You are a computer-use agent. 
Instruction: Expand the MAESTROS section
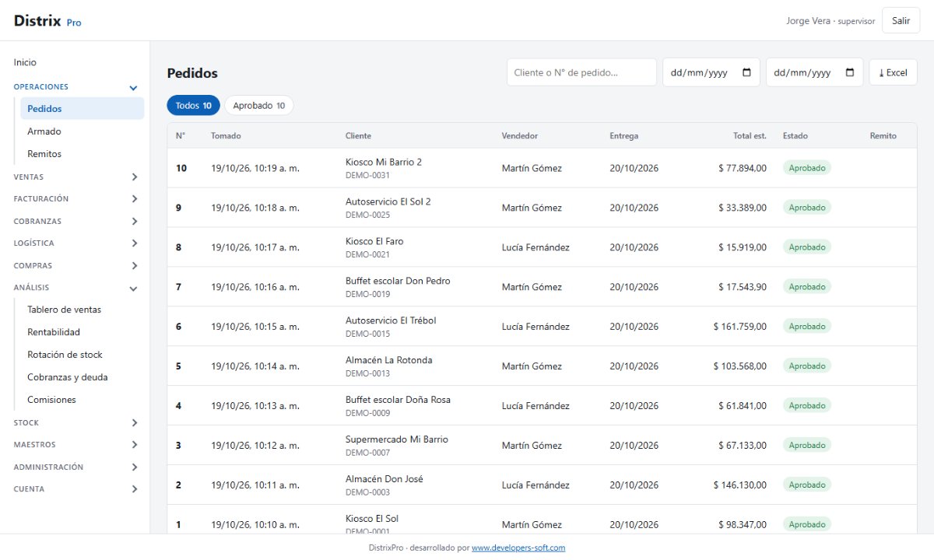point(75,445)
